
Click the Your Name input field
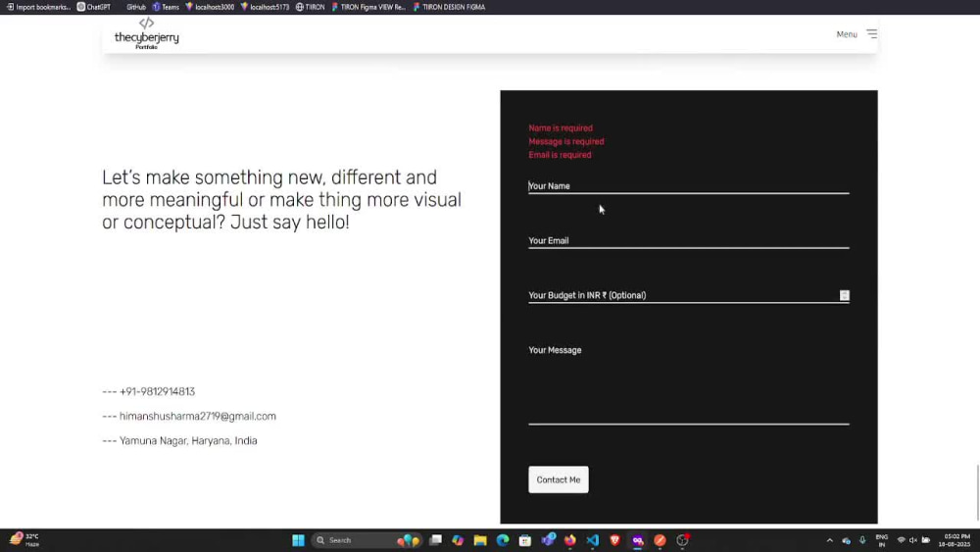(688, 185)
